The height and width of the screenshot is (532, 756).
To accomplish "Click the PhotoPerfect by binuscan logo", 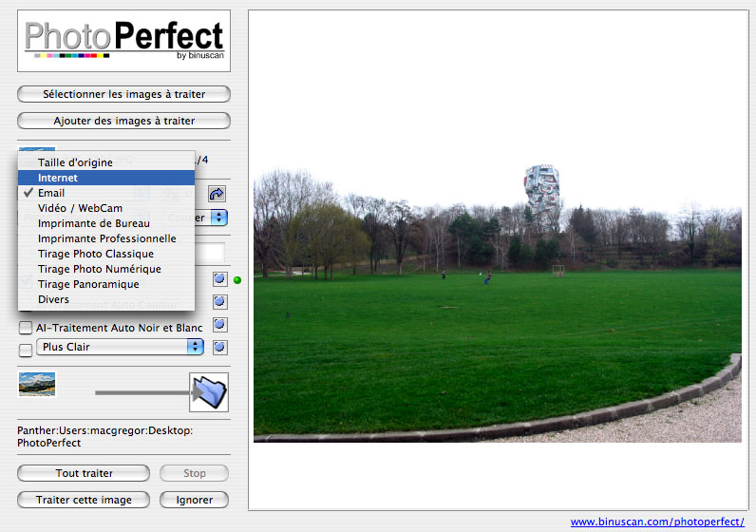I will pyautogui.click(x=123, y=41).
